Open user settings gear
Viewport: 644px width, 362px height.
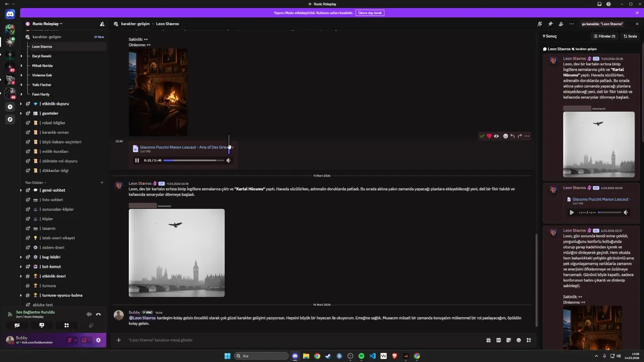click(98, 340)
